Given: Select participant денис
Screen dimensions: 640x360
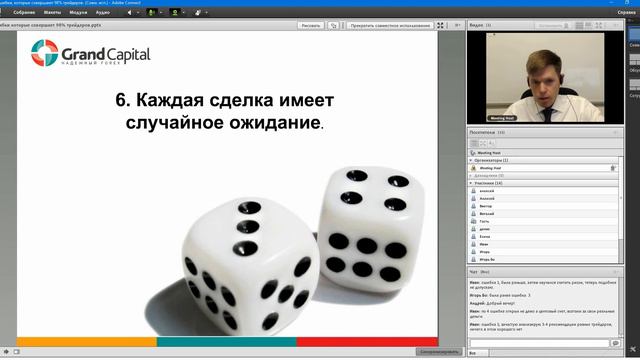Looking at the screenshot, I should [x=543, y=229].
